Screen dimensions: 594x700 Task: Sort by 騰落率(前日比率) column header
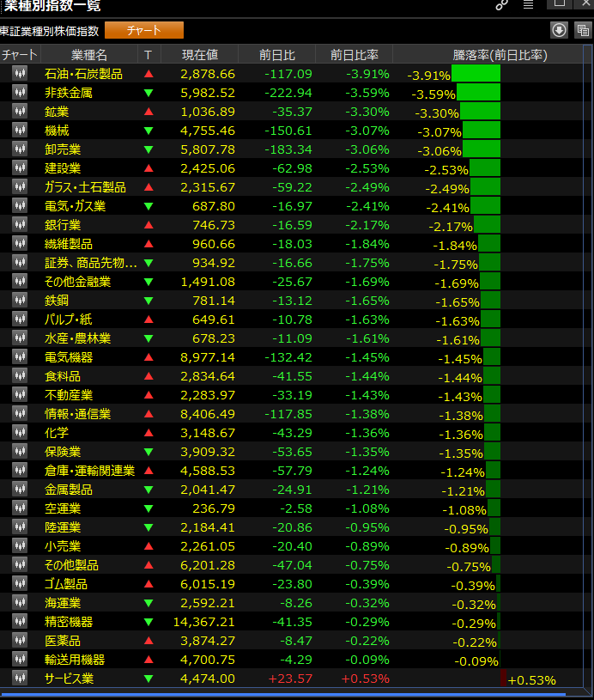point(500,55)
